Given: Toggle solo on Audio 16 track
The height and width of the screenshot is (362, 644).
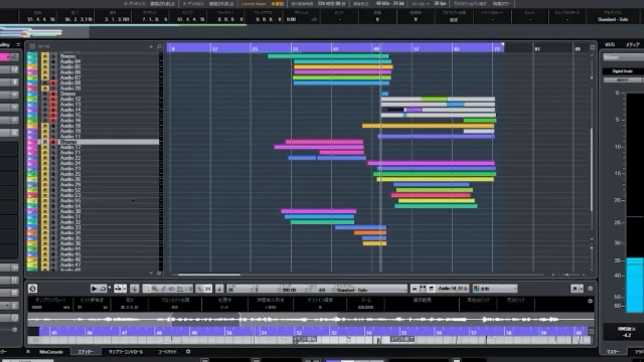Looking at the screenshot, I should pos(53,120).
